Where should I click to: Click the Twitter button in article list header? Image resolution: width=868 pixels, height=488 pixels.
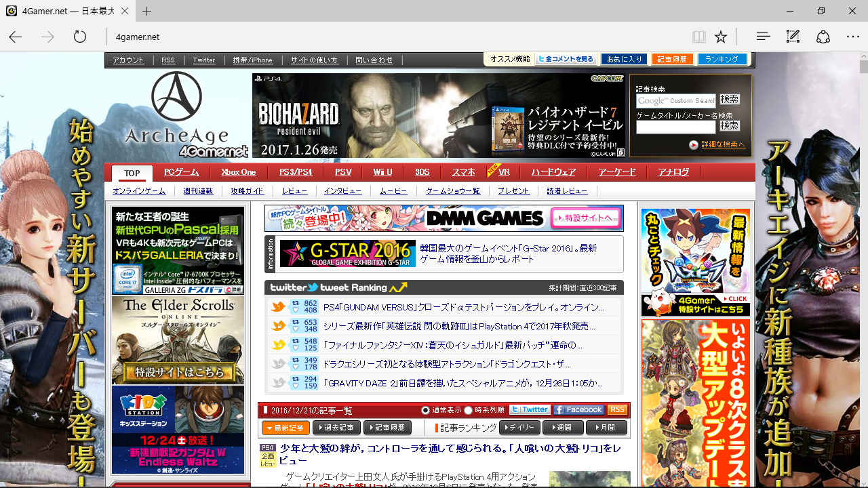[530, 409]
